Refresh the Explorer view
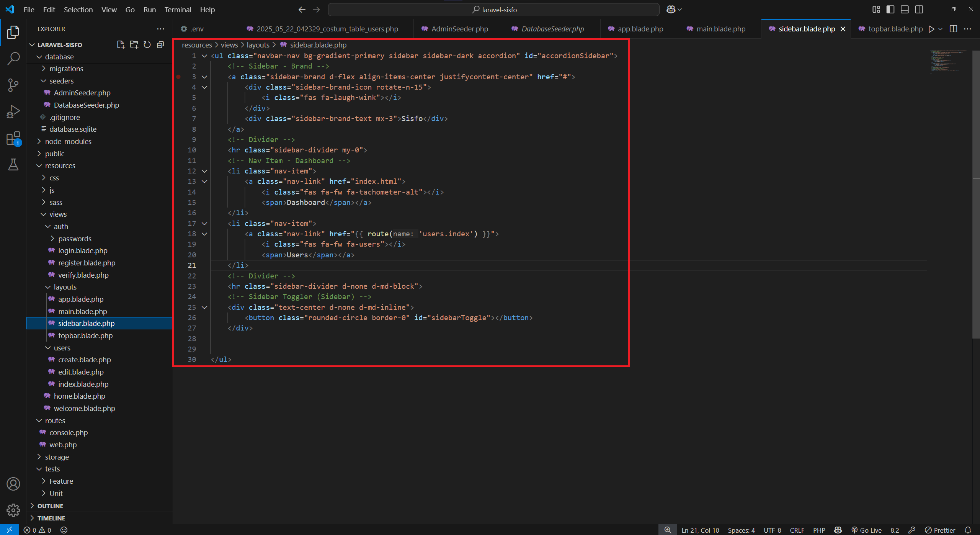This screenshot has height=535, width=980. 147,44
